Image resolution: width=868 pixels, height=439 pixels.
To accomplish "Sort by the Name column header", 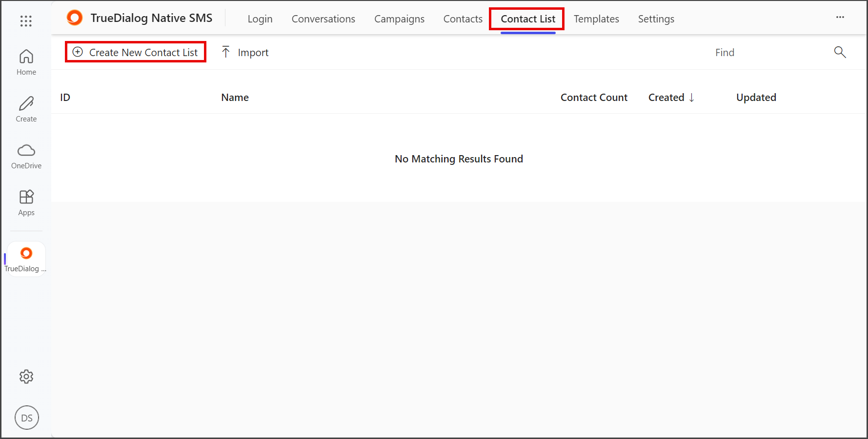I will tap(235, 98).
